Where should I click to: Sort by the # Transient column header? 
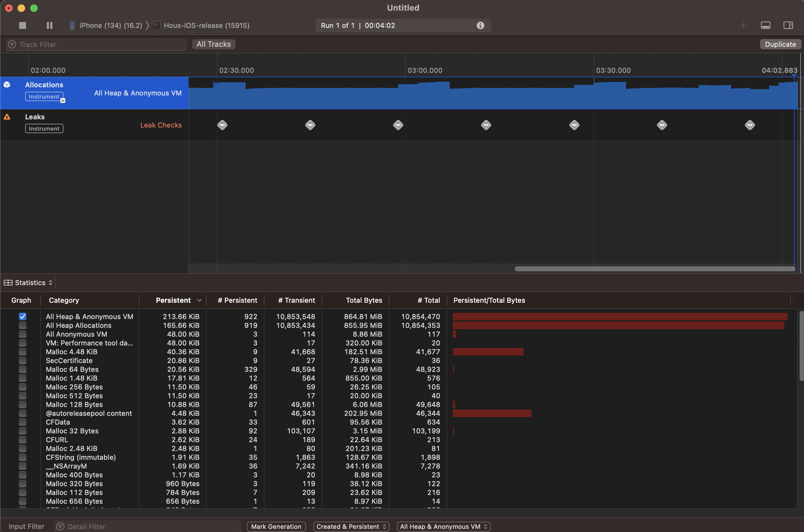(x=296, y=300)
